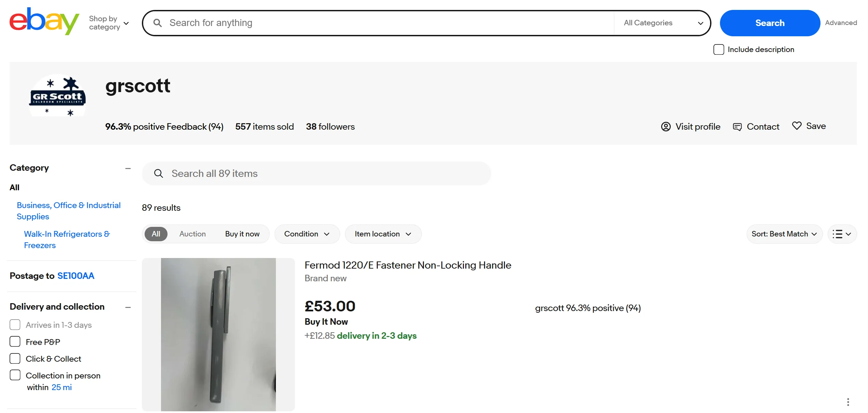Click the search icon beside Search all 89 items
868x413 pixels.
tap(159, 173)
